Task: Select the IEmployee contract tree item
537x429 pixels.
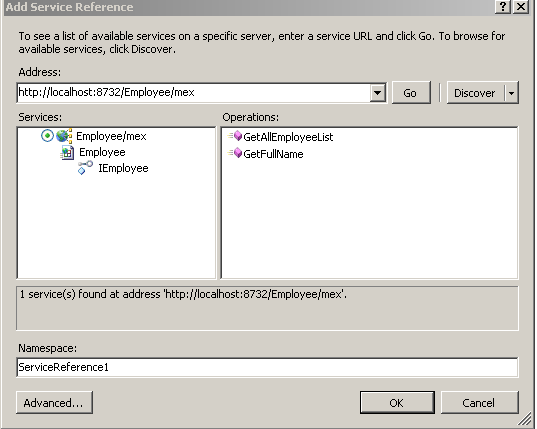Action: (123, 168)
